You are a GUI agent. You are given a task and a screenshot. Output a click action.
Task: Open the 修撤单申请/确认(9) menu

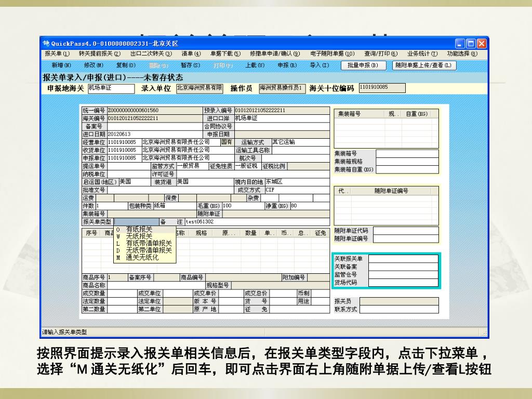point(275,54)
